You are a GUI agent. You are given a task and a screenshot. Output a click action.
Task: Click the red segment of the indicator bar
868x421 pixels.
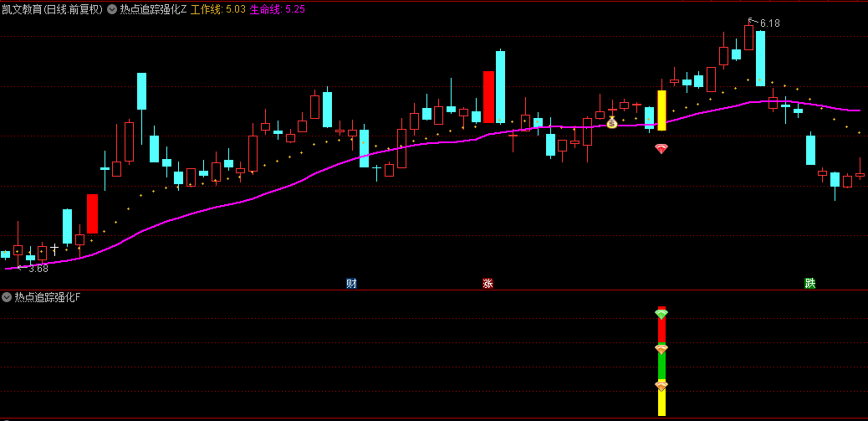coord(661,326)
